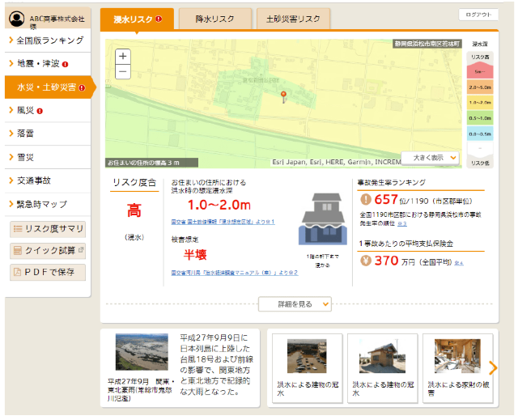Screen dimensions: 518x420
Task: Open リスク度サマリ risk summary
Action: pos(48,228)
